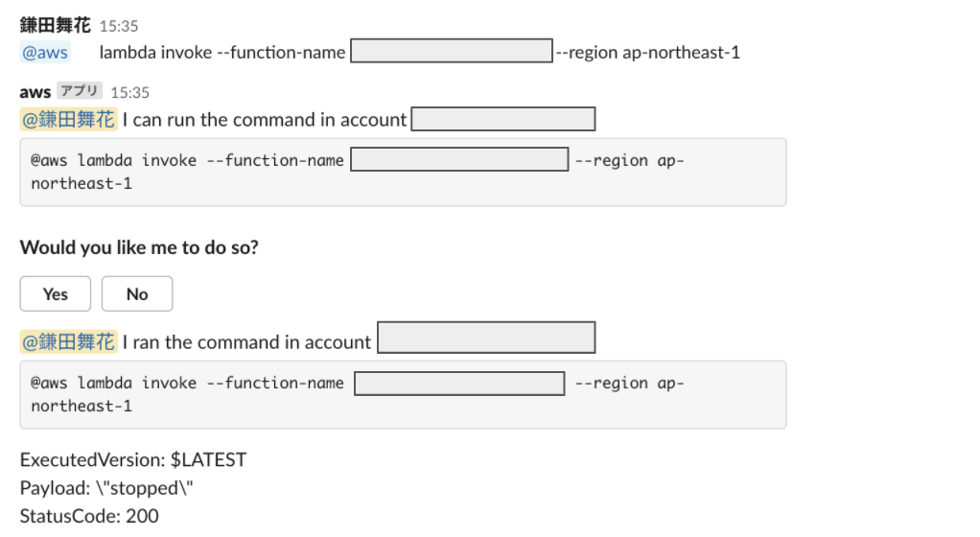Click @鎌田舞花 mention before "I ran the command"
The image size is (980, 537).
(69, 342)
